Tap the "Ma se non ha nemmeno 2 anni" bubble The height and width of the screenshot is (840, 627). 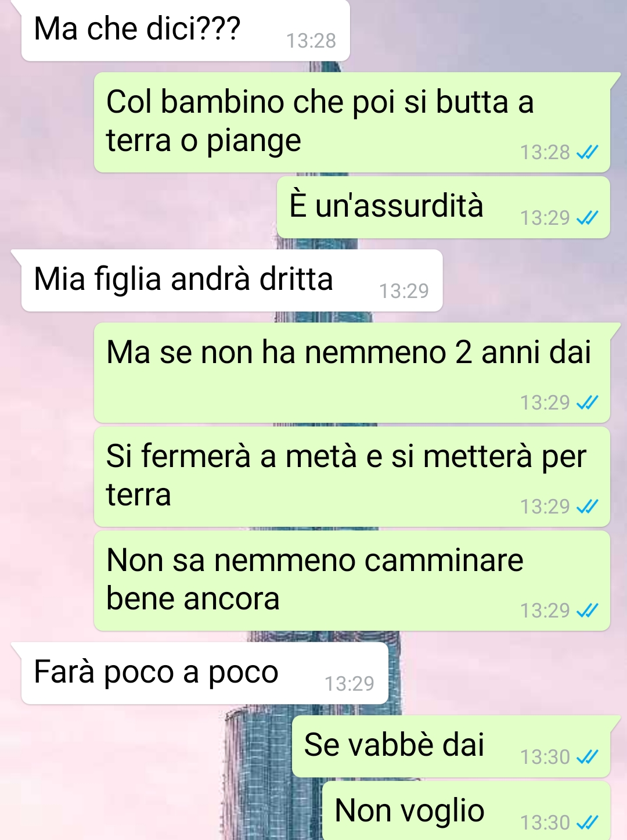pyautogui.click(x=352, y=372)
